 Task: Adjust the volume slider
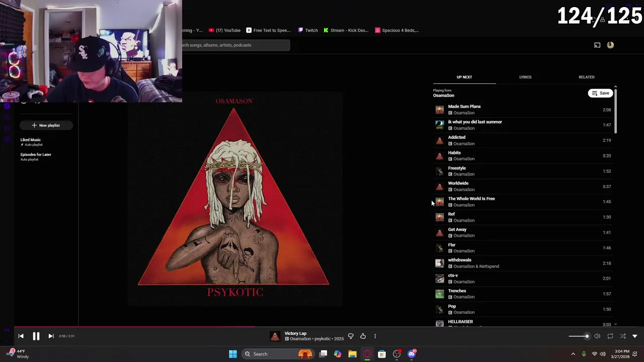click(x=579, y=336)
